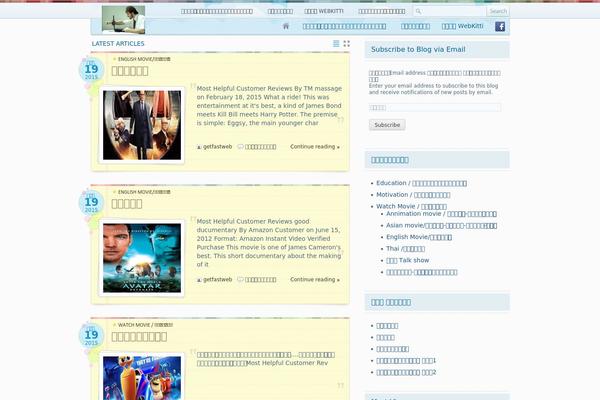Viewport: 600px width, 400px height.
Task: Open the Thai subcategory link
Action: pyautogui.click(x=405, y=249)
